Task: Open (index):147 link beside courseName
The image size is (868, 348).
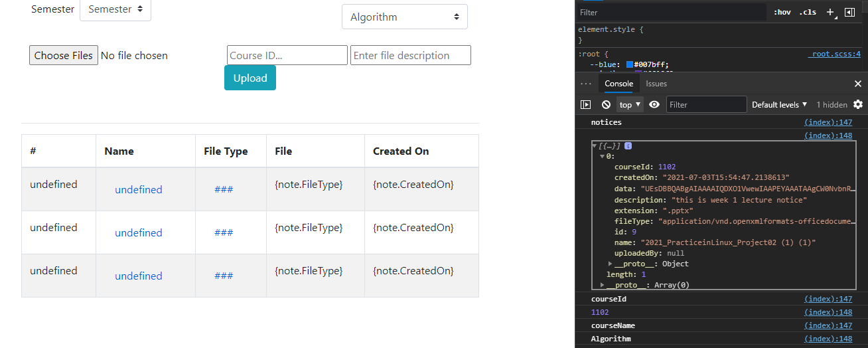Action: pyautogui.click(x=828, y=325)
